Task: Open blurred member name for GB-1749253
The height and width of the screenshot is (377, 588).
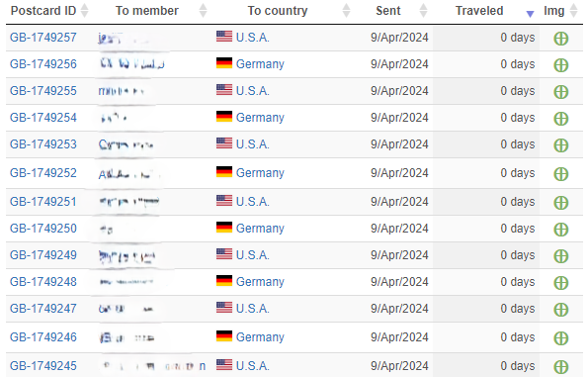Action: pos(126,144)
